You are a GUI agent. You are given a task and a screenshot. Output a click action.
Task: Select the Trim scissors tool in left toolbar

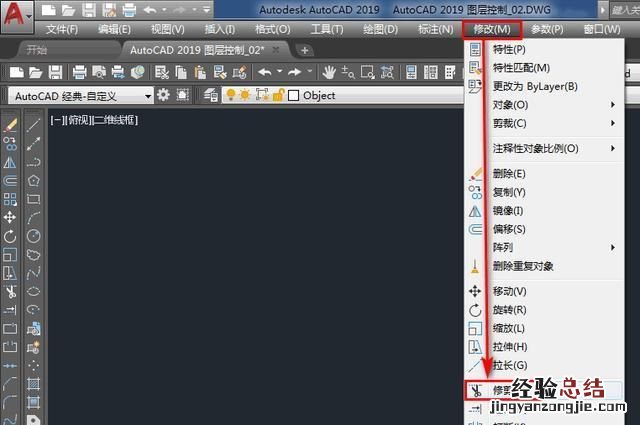point(10,291)
